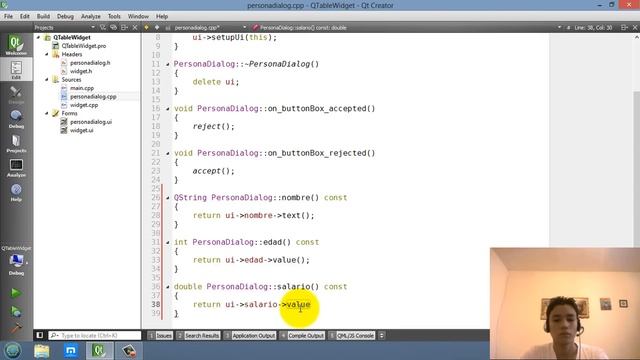Fold the salario() function block
640x360 pixels.
pyautogui.click(x=167, y=287)
